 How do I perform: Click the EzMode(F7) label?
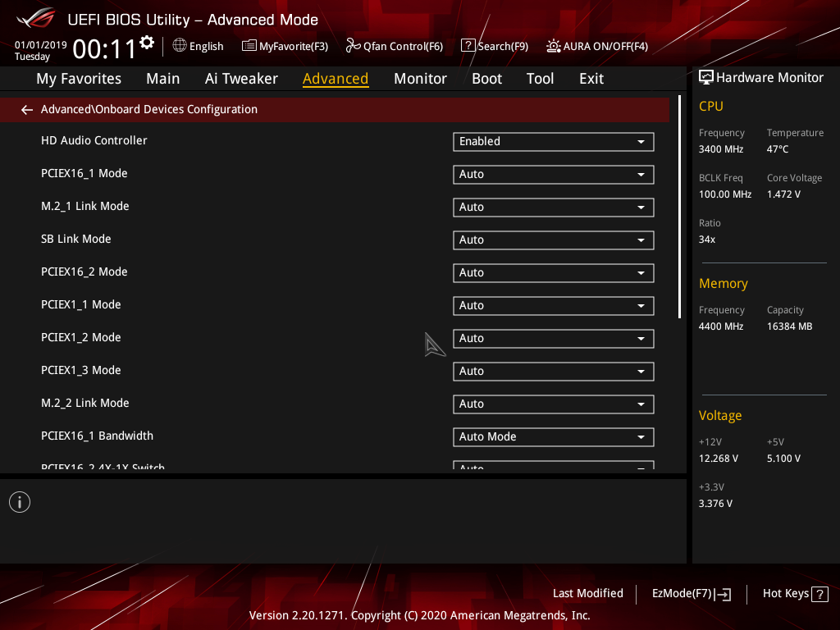coord(682,594)
